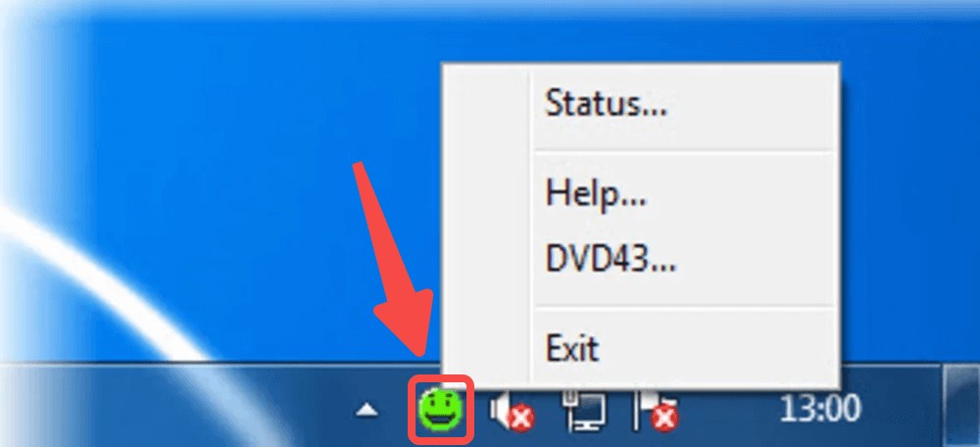Click the red X on the flag icon

(666, 420)
